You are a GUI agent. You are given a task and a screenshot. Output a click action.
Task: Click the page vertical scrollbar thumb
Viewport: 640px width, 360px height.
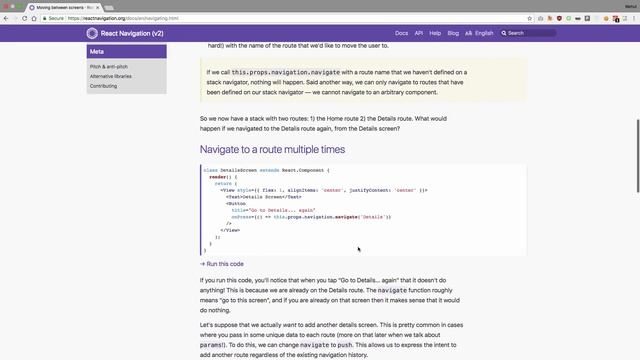(x=638, y=156)
